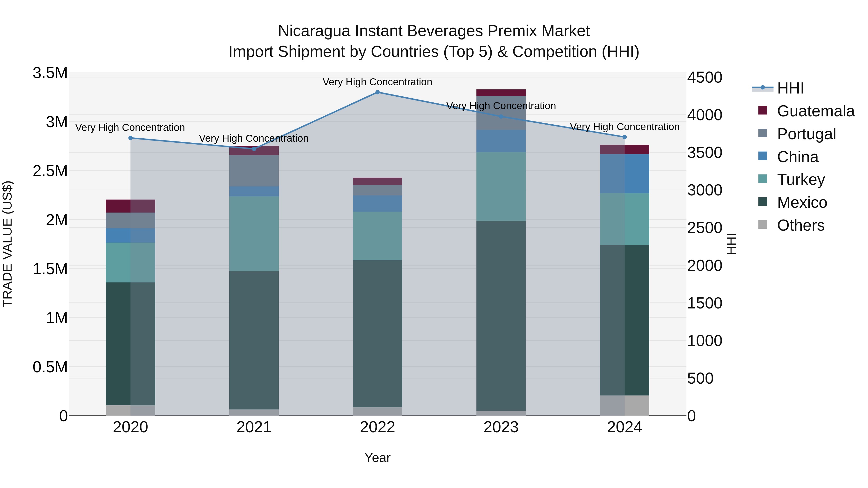Click the Others gray legend swatch

coord(763,225)
